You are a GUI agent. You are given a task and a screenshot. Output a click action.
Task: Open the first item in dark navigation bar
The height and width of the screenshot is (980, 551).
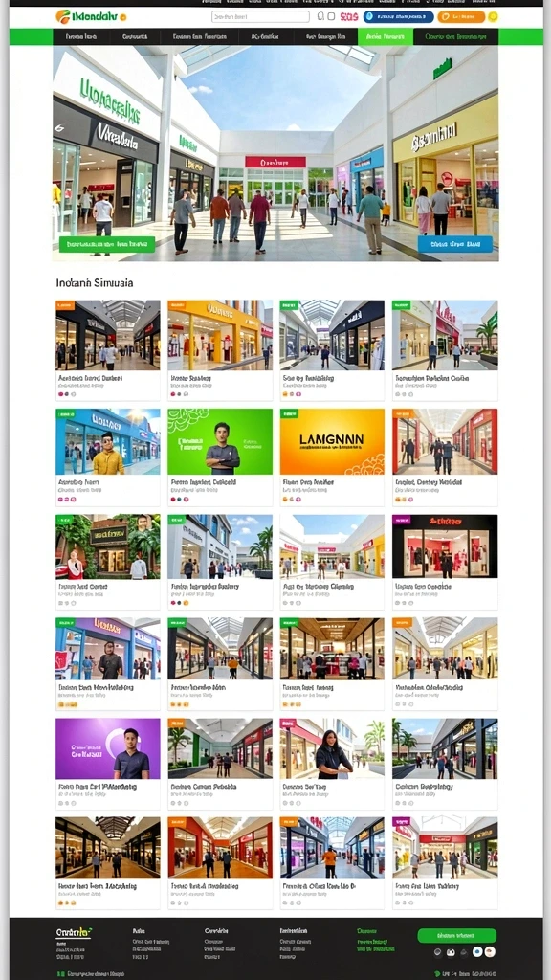(x=82, y=37)
